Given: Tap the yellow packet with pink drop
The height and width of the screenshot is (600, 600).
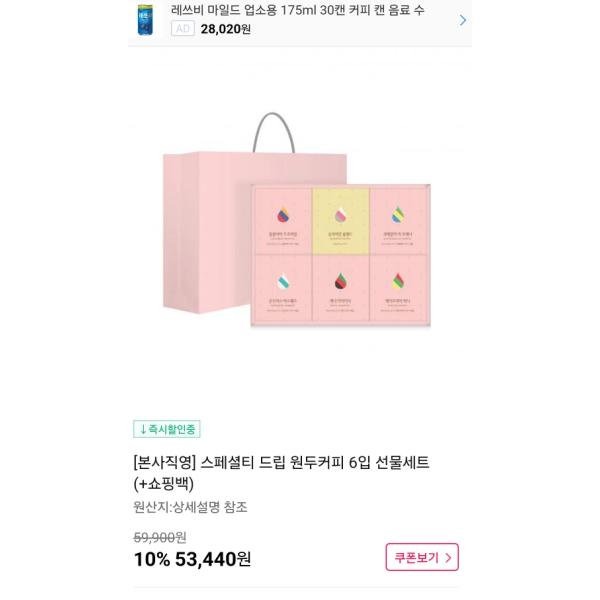Looking at the screenshot, I should 341,221.
